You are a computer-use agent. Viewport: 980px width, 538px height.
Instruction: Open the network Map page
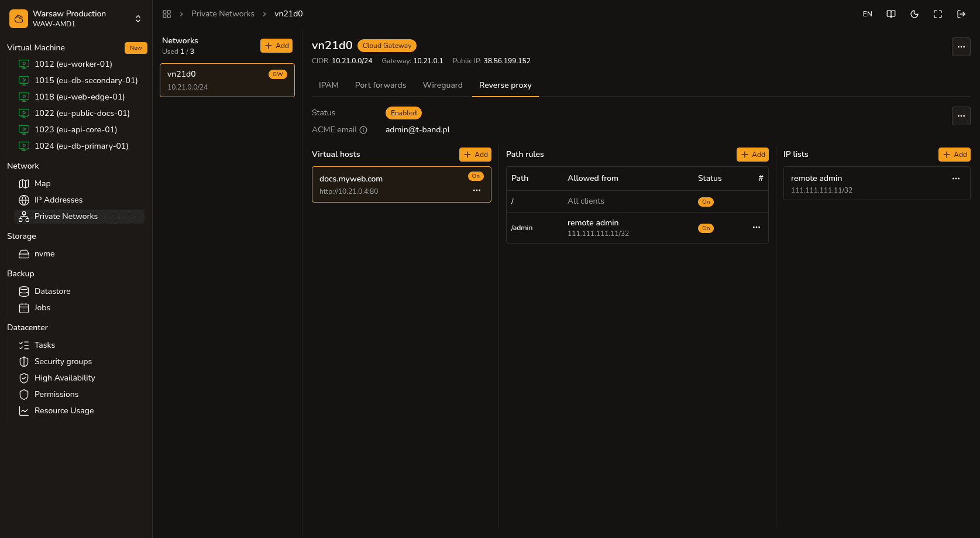79,183
